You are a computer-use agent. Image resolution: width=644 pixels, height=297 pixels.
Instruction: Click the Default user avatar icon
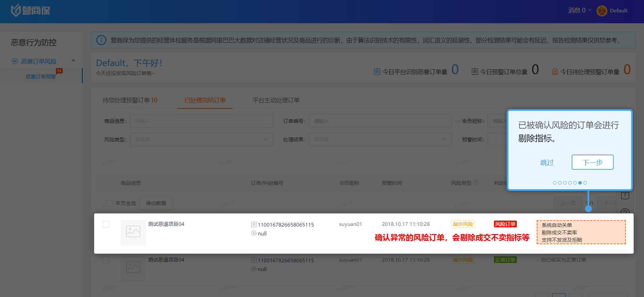click(x=602, y=11)
